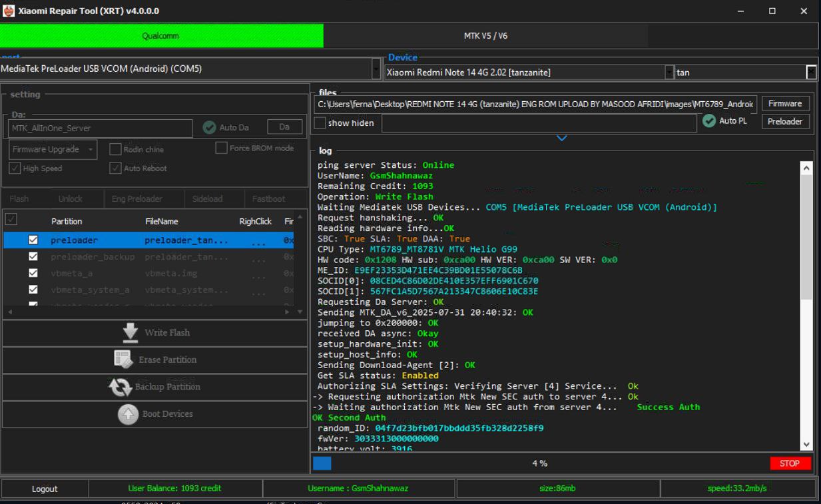Toggle the Auto Reboot checkbox

115,168
